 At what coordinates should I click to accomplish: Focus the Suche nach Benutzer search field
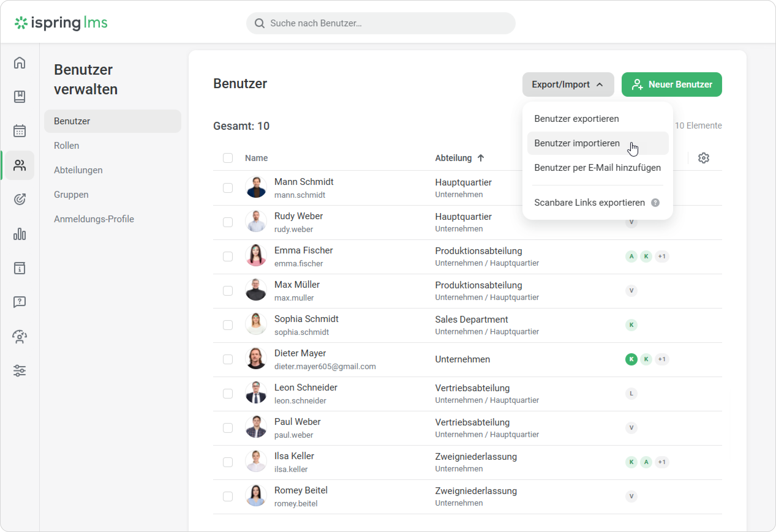381,23
